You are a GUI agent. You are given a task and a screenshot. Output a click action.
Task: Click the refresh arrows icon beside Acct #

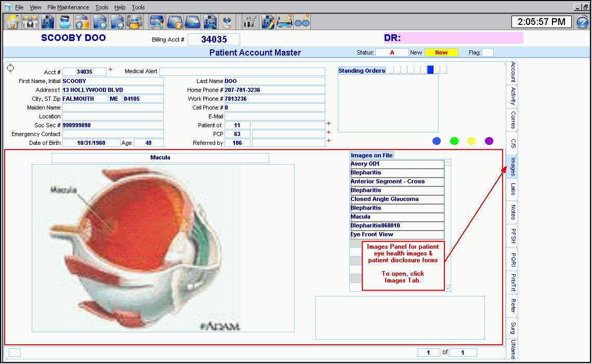(x=10, y=69)
